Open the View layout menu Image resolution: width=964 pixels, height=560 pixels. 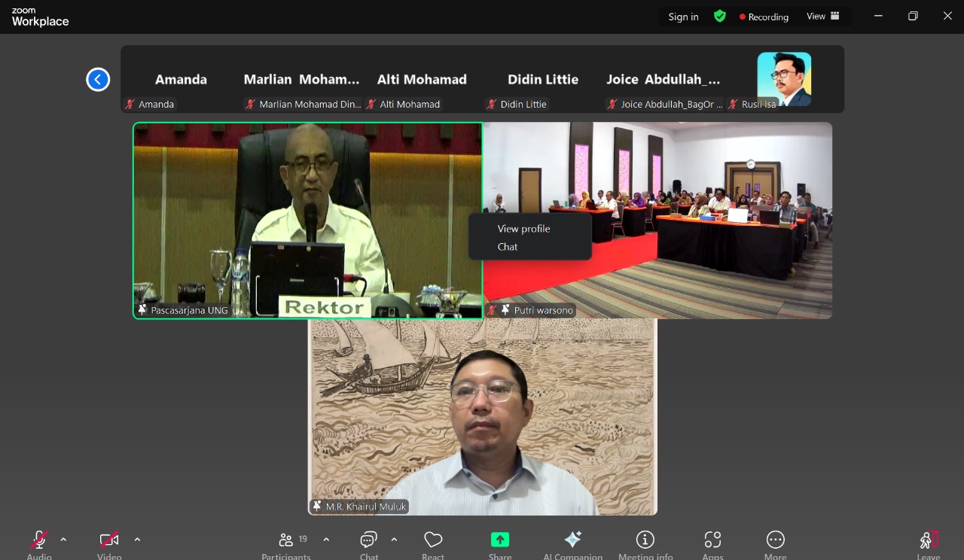[x=823, y=17]
